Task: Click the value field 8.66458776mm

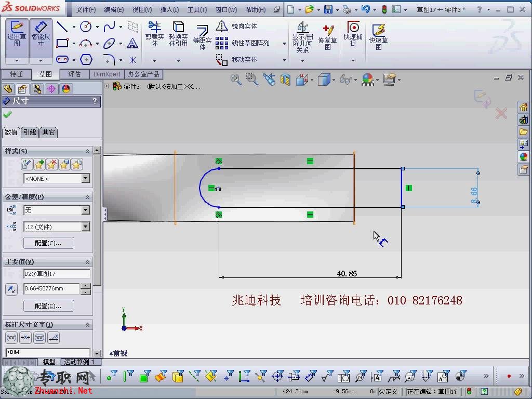Action: tap(51, 288)
